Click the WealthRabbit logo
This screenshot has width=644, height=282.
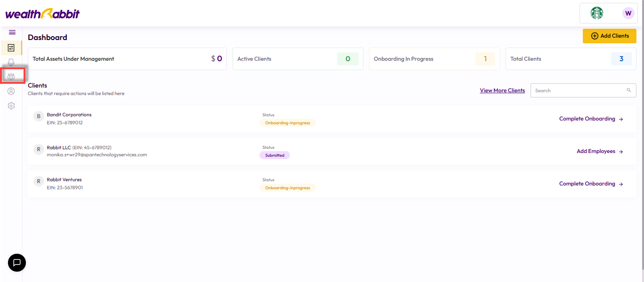(42, 14)
